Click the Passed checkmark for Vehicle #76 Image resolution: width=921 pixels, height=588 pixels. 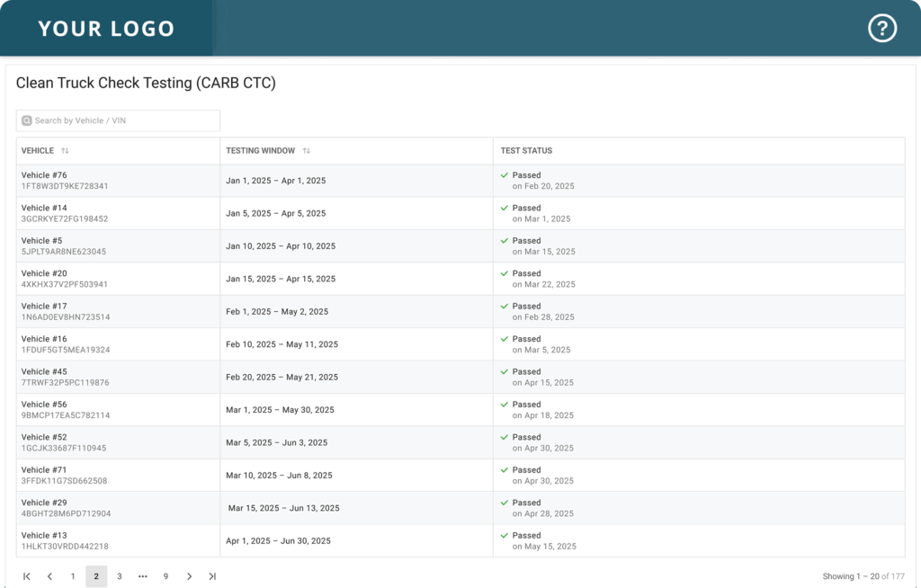click(505, 175)
